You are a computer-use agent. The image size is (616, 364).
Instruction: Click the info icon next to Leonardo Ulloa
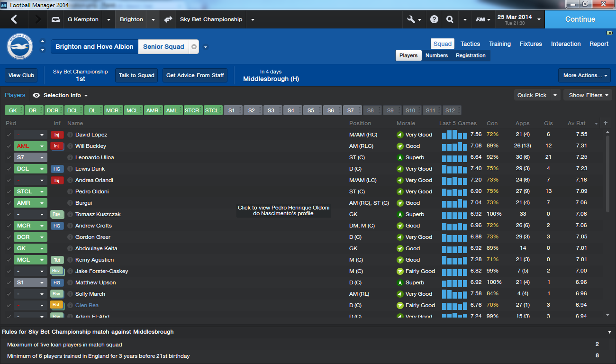click(x=70, y=157)
